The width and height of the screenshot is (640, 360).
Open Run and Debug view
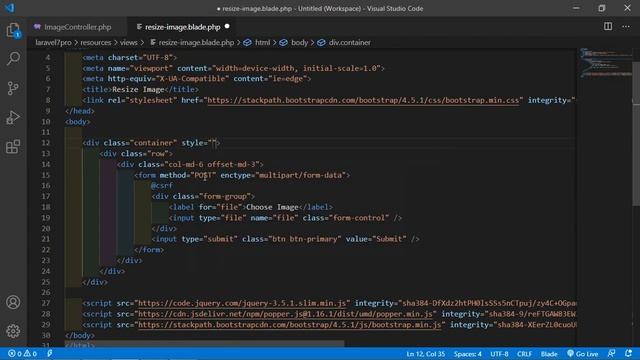coord(13,118)
